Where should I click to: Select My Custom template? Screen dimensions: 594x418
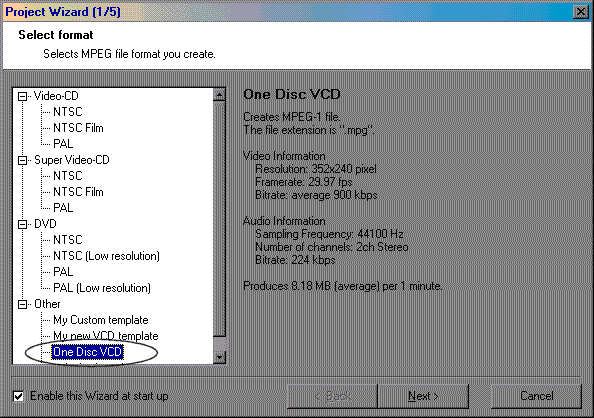tap(100, 320)
